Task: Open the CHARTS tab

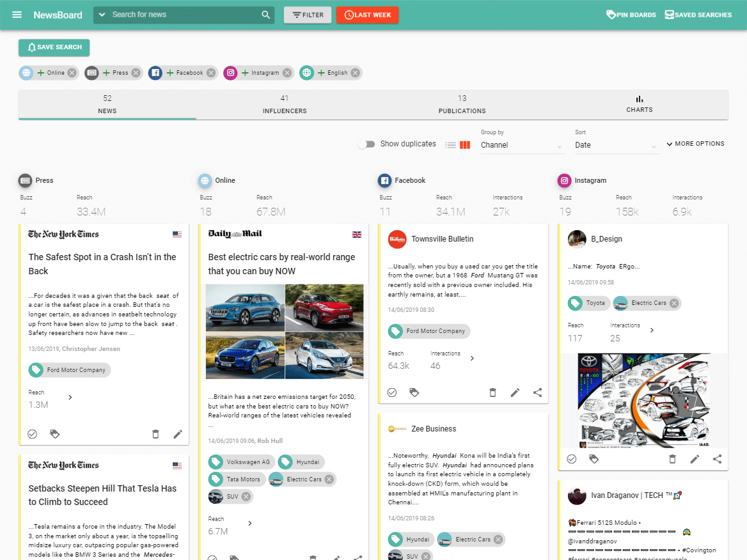Action: 639,104
